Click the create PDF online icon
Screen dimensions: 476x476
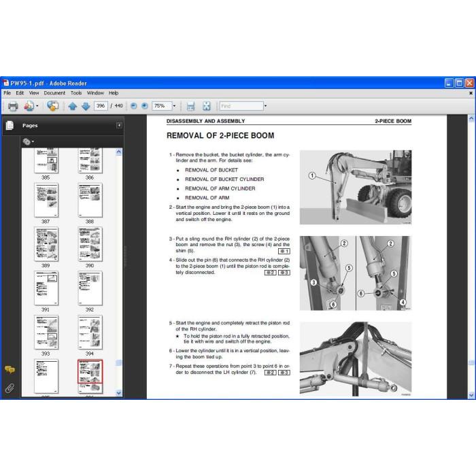[29, 106]
